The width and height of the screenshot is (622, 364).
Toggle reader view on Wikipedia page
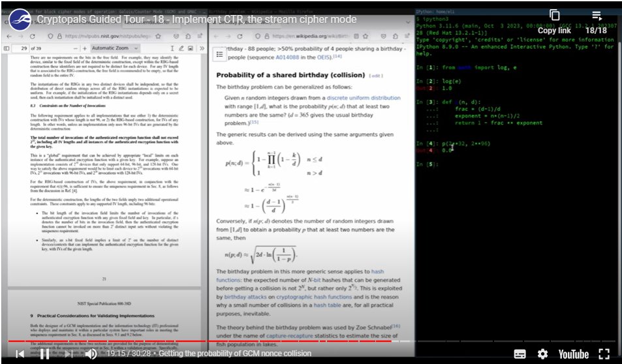356,36
